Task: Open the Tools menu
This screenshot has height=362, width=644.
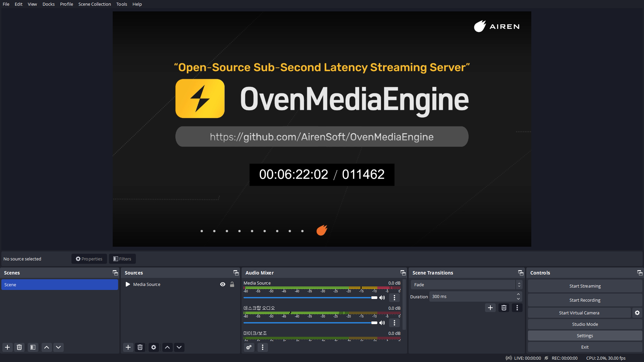Action: pyautogui.click(x=122, y=4)
